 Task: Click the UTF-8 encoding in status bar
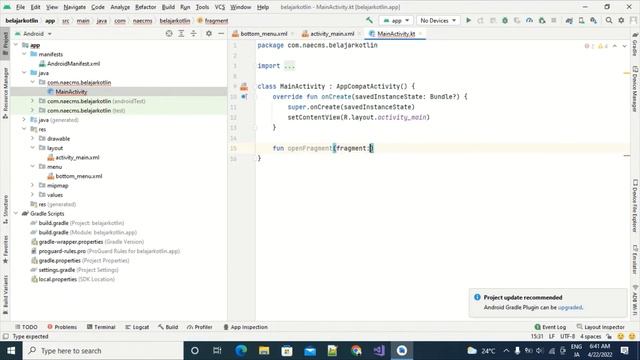click(x=567, y=336)
